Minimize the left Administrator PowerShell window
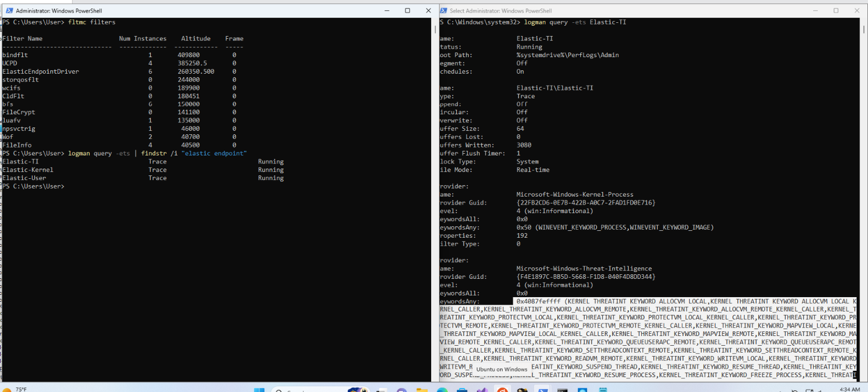The height and width of the screenshot is (392, 868). pos(387,11)
